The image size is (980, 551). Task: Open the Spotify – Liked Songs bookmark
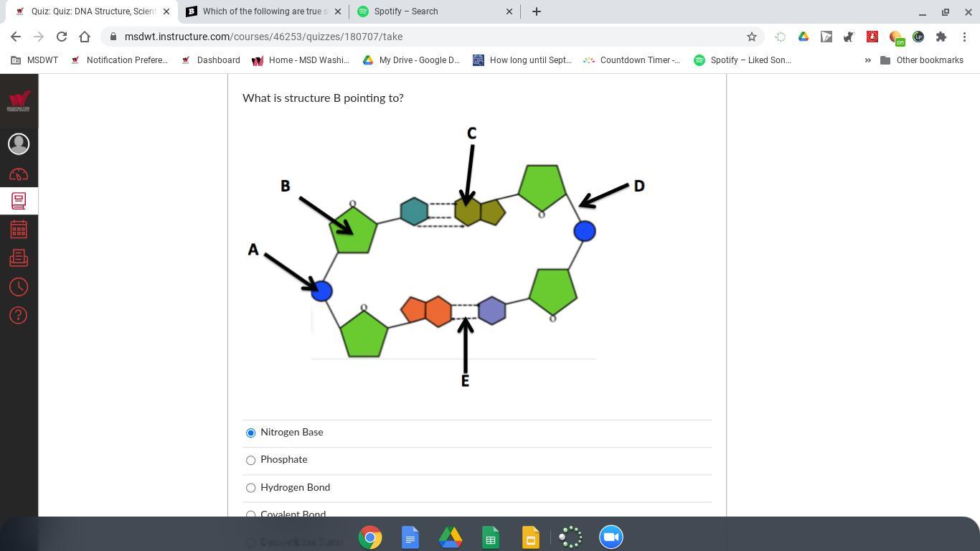(x=743, y=60)
